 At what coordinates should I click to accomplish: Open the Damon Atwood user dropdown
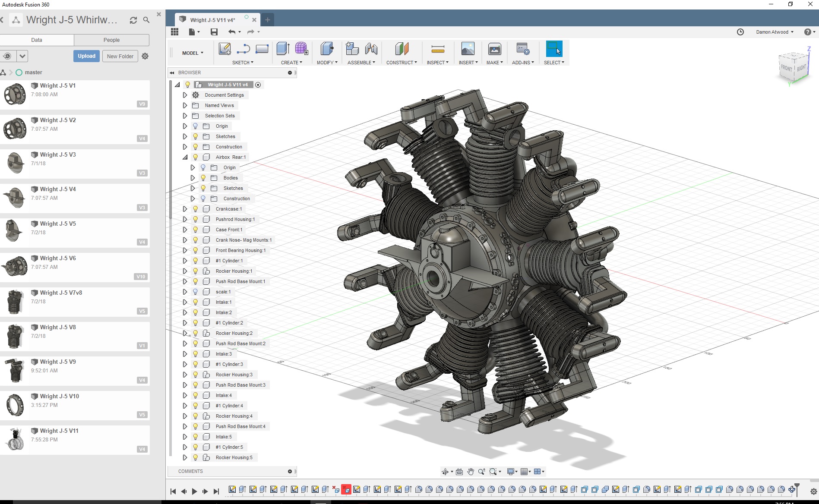pyautogui.click(x=775, y=32)
